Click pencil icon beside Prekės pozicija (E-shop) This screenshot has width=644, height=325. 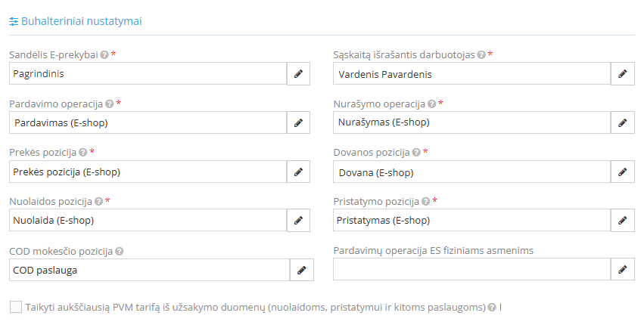pos(298,172)
